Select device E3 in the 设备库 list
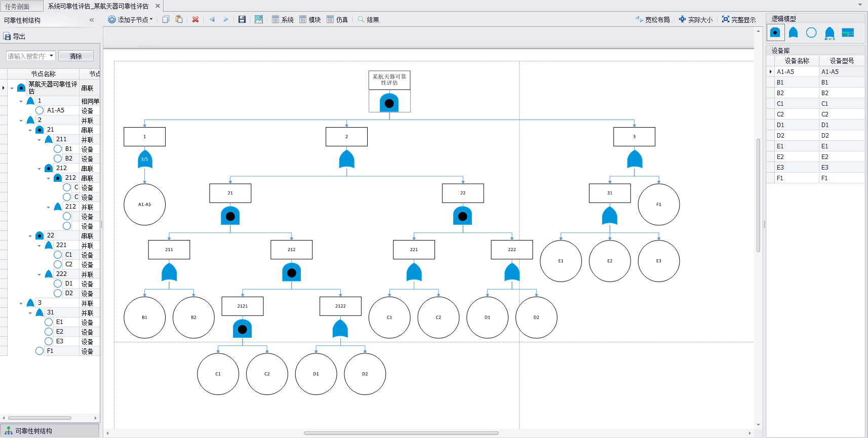Screen dimensions: 868x438 [x=815, y=167]
